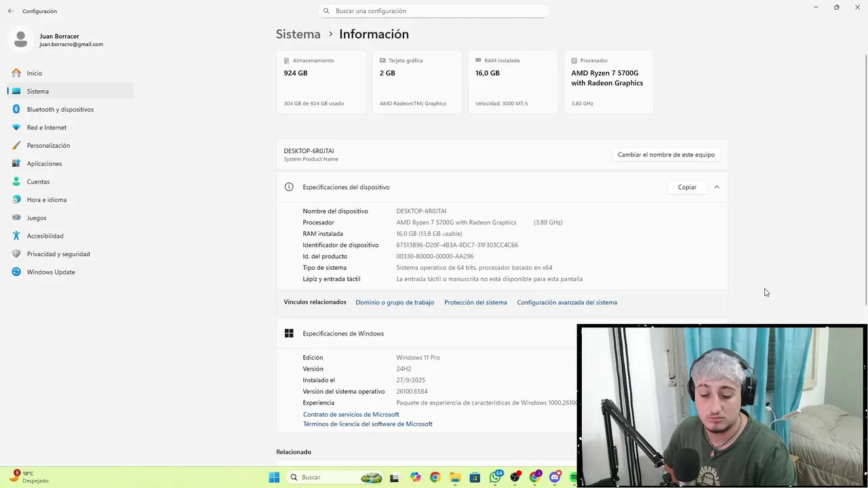Viewport: 868px width, 488px height.
Task: Click the Aplicaciones icon in sidebar
Action: [16, 163]
